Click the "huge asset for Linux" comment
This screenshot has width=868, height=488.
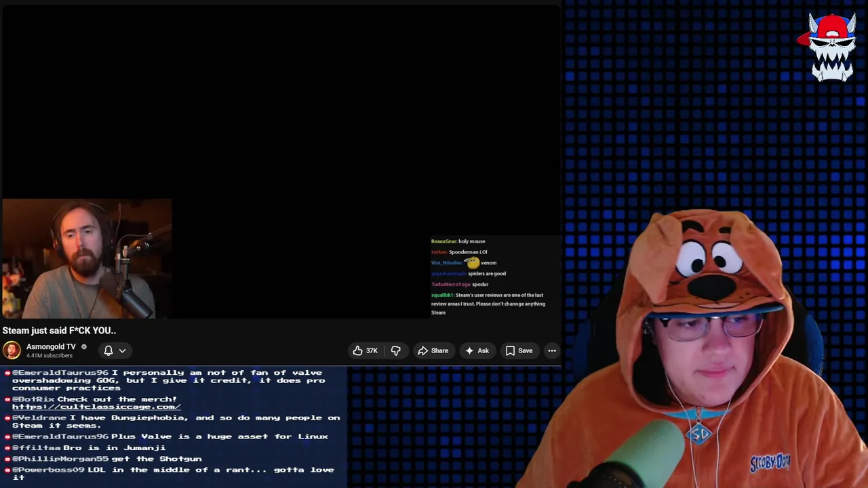click(166, 436)
